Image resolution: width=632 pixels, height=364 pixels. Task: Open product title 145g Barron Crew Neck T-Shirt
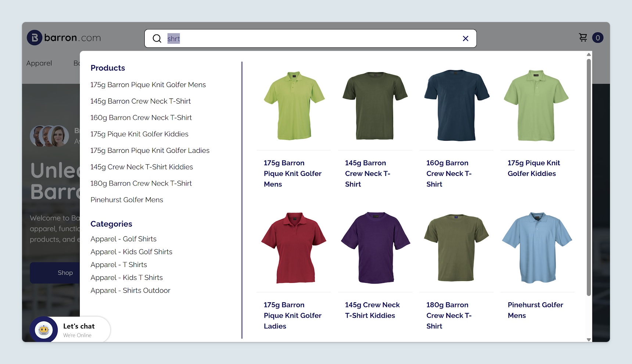[x=367, y=174]
